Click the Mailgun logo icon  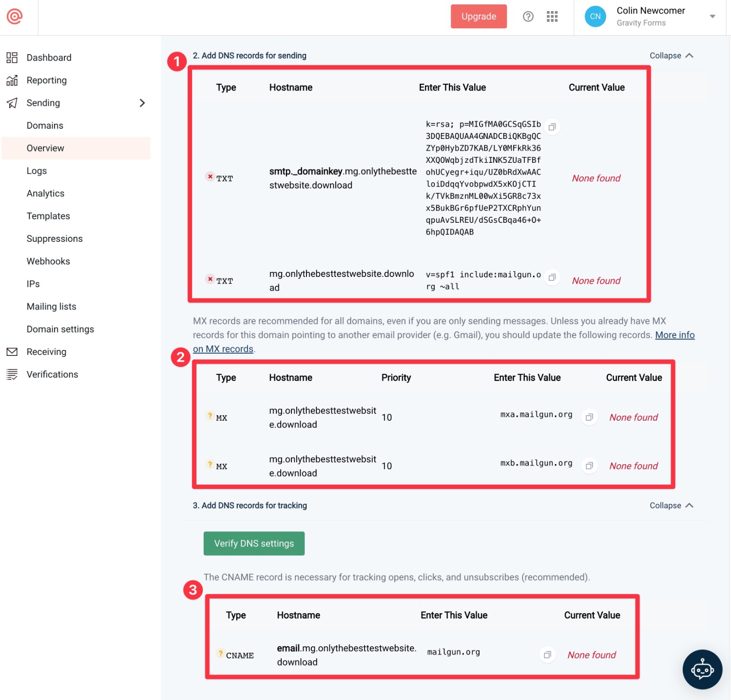(15, 17)
